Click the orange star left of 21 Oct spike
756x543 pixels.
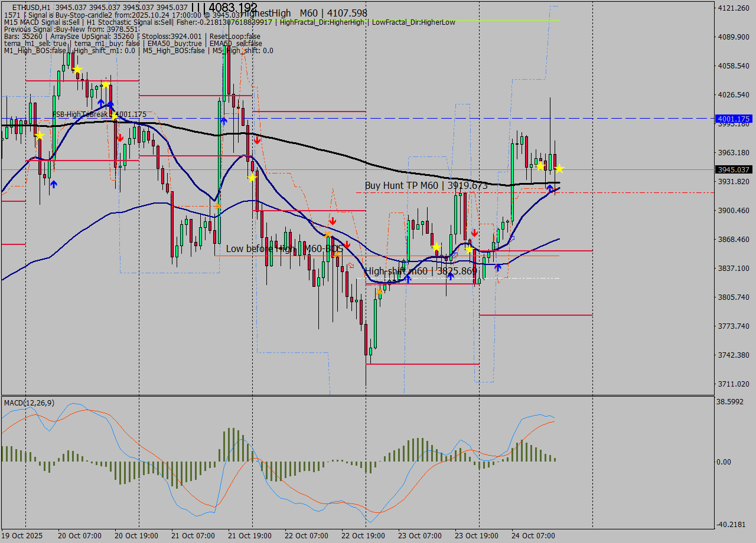218,206
